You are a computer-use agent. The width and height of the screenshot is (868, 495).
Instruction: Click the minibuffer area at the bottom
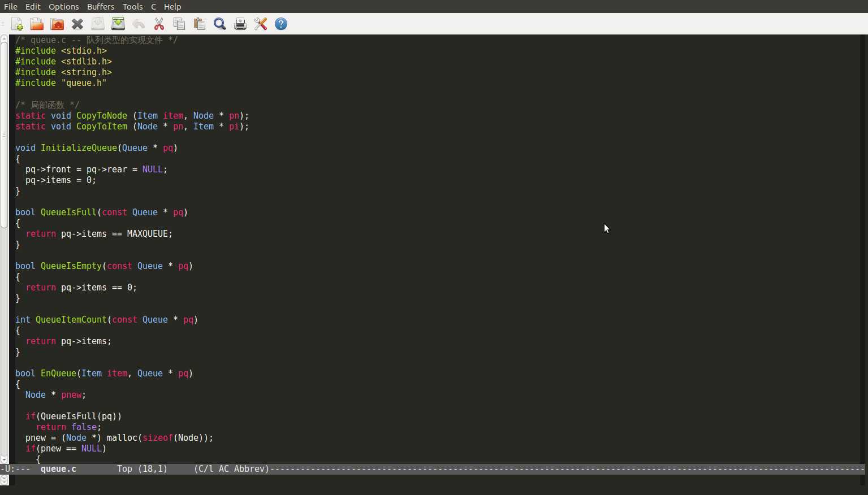coord(438,480)
